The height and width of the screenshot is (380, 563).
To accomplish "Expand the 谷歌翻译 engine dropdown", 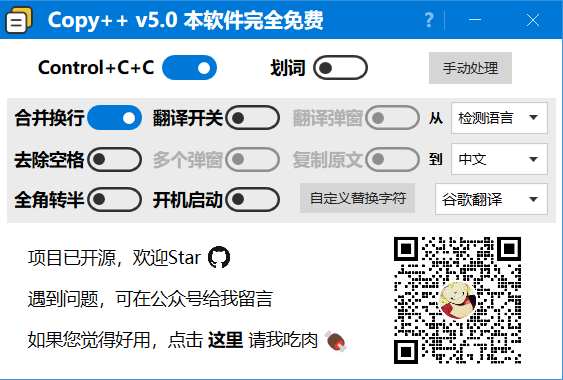I will pos(491,199).
